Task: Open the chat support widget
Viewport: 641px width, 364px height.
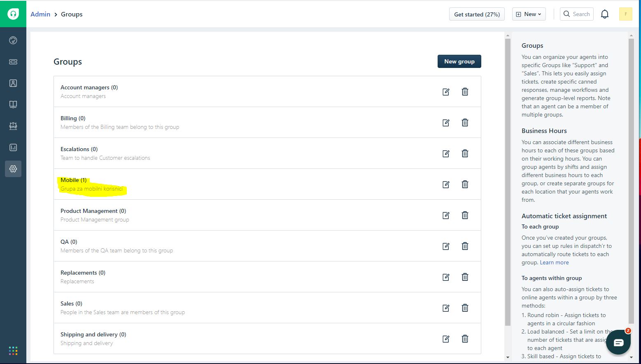Action: (x=618, y=343)
